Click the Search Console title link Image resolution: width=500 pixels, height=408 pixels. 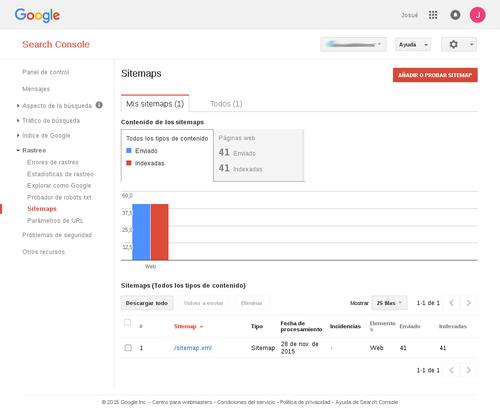click(x=56, y=44)
